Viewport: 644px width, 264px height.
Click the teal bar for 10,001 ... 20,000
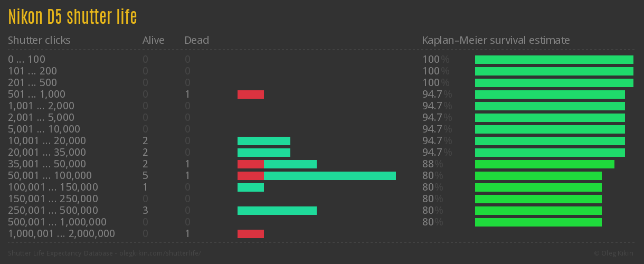[263, 141]
